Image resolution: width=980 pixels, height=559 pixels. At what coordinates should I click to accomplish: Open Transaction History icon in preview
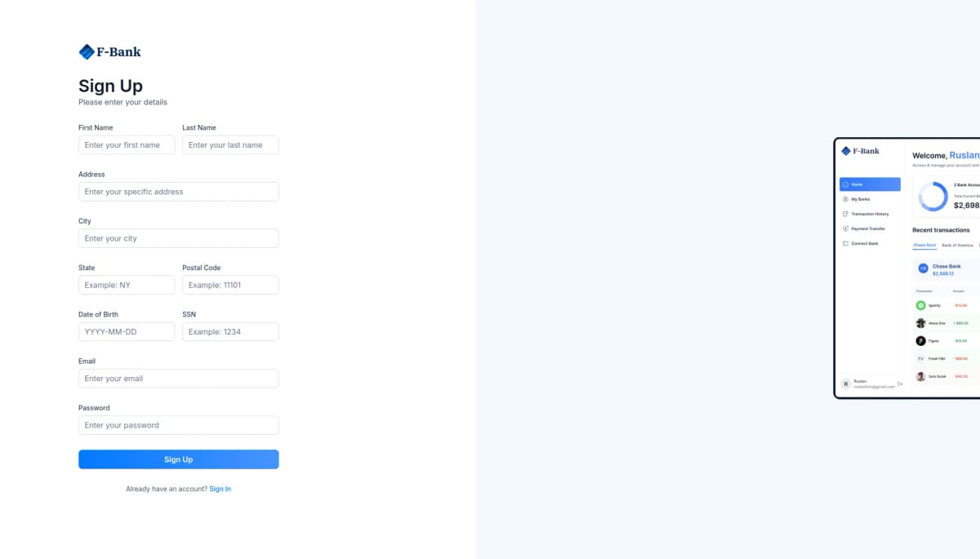coord(845,214)
